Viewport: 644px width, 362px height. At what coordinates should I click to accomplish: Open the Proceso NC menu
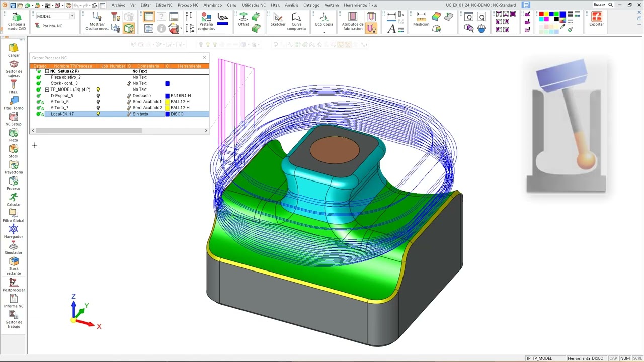(x=188, y=5)
